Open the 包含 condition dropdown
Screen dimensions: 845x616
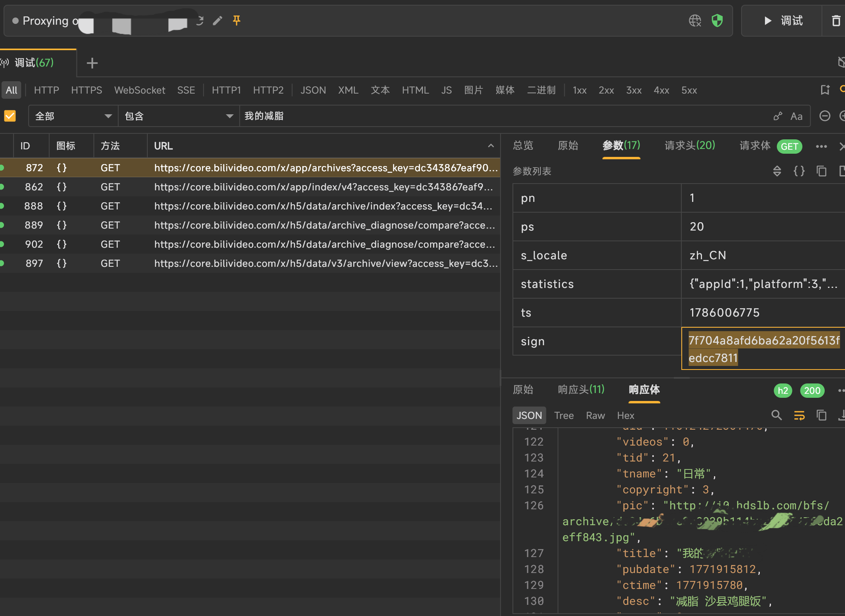click(x=179, y=116)
